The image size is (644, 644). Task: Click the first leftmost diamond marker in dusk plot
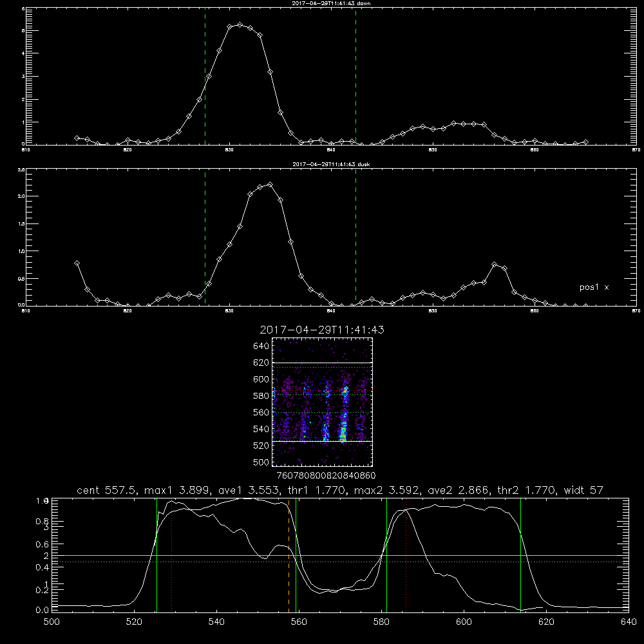point(77,263)
